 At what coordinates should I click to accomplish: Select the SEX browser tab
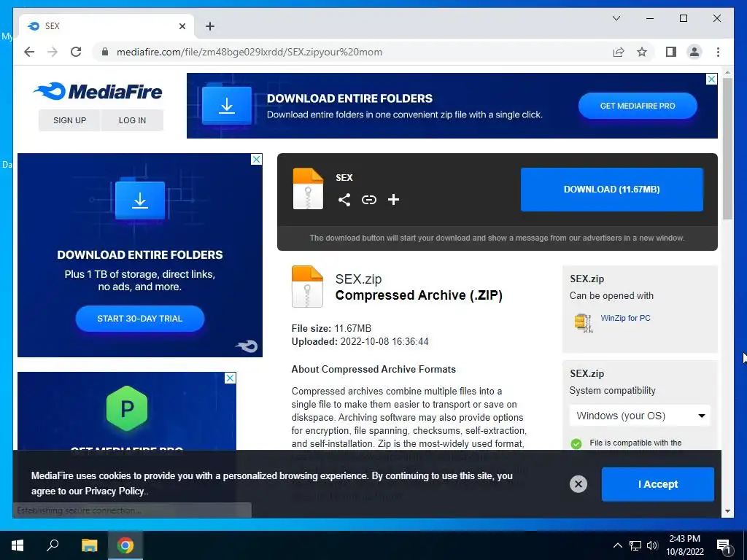pos(107,26)
